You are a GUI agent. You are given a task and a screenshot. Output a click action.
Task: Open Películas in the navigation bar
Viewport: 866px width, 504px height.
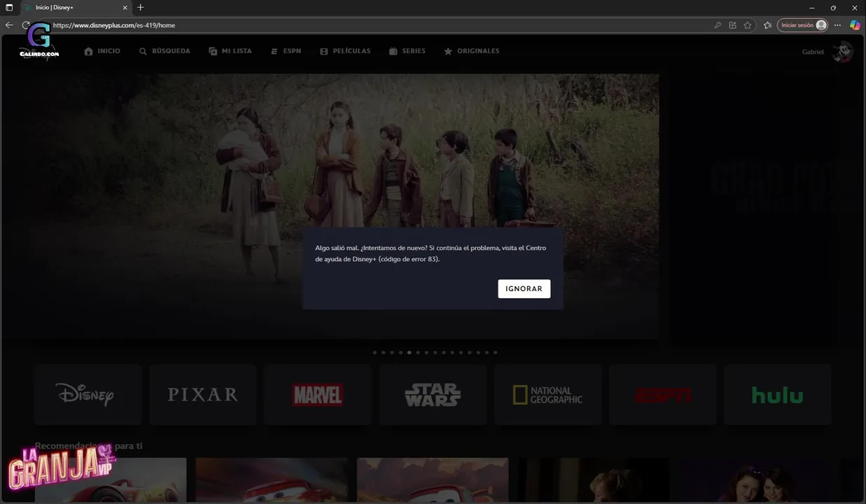pos(345,51)
